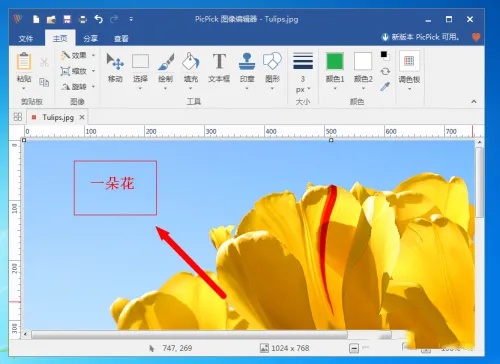
Task: Expand the 绘制 tool dropdown arrow
Action: 165,88
